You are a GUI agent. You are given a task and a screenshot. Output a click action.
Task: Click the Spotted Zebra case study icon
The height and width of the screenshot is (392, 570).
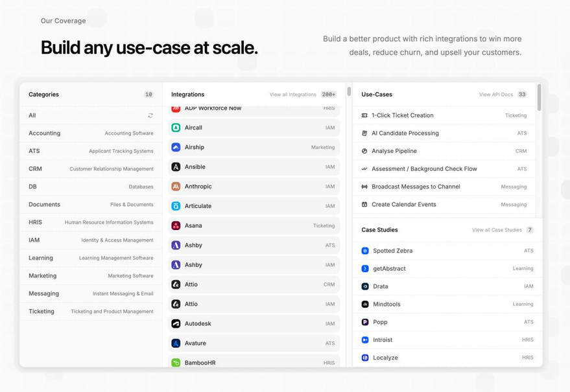[365, 251]
